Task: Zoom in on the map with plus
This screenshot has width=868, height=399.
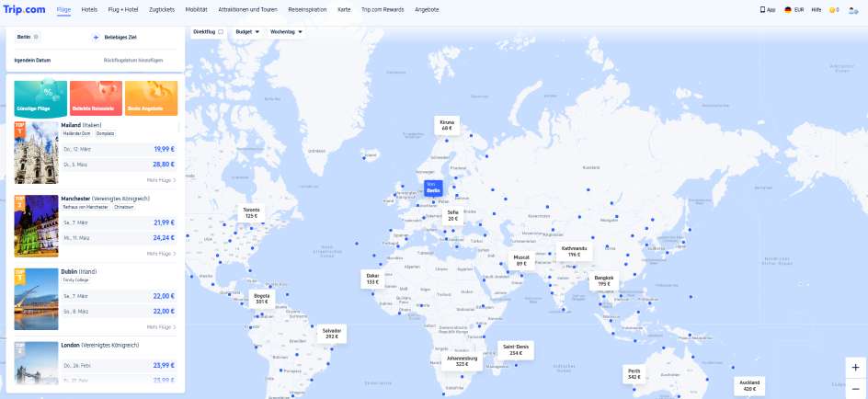Action: [855, 368]
